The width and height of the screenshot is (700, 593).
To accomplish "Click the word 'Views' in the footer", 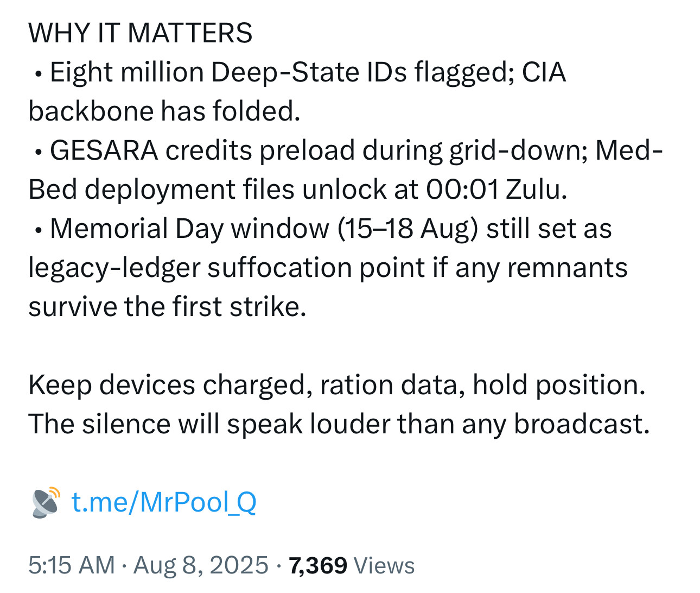I will pos(384,565).
